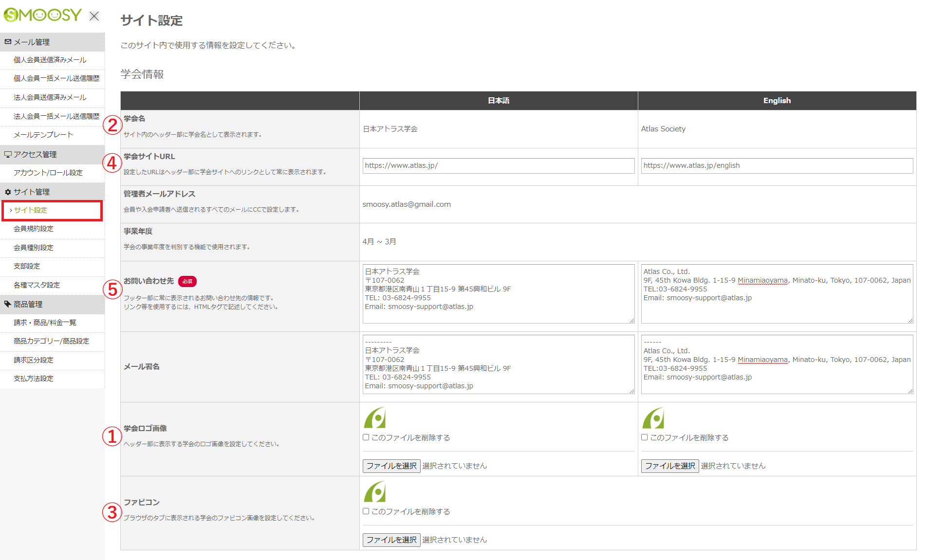Select the サイト設定 menu item
The image size is (927, 560).
click(52, 210)
